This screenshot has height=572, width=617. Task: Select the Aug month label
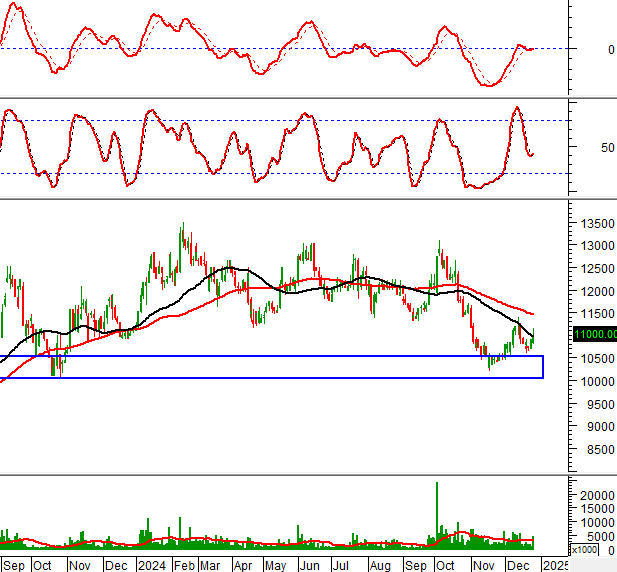tap(378, 564)
